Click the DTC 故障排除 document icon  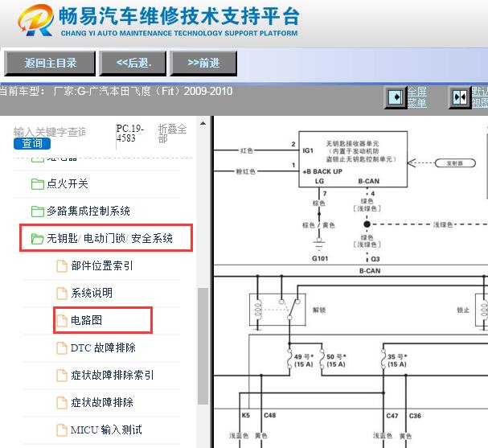click(62, 348)
